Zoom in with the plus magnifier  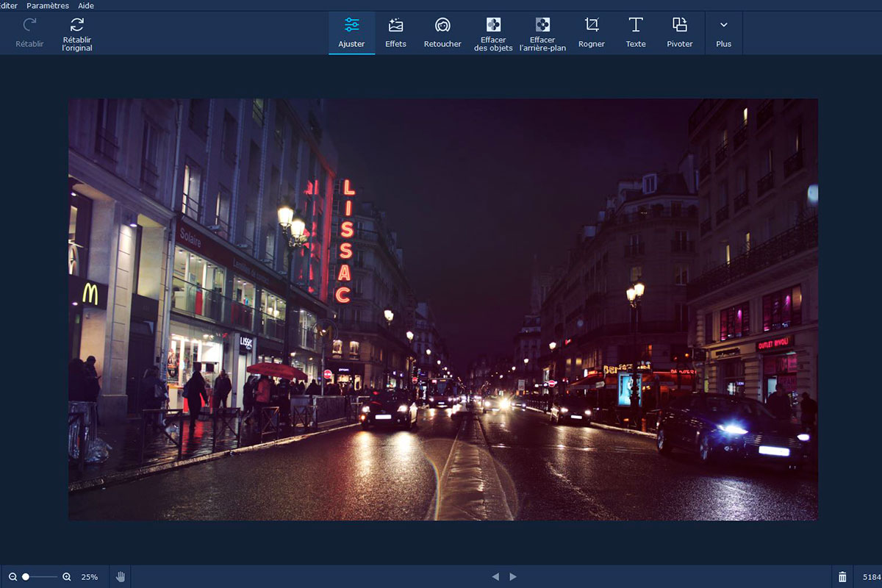(67, 577)
